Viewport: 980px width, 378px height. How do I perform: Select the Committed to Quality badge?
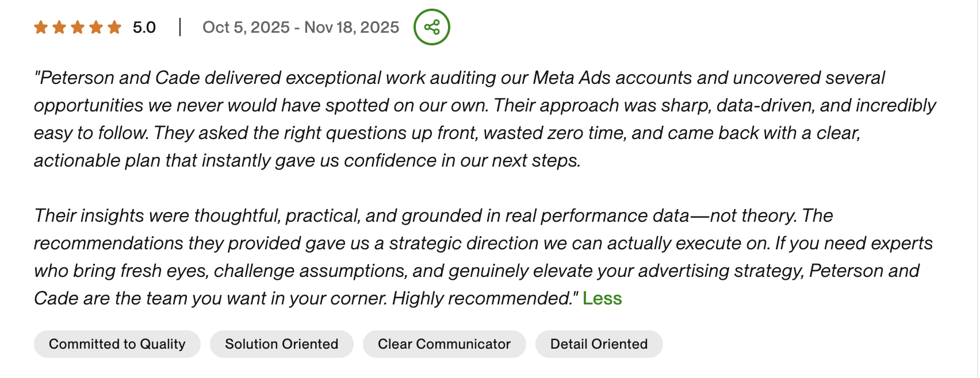[x=117, y=344]
